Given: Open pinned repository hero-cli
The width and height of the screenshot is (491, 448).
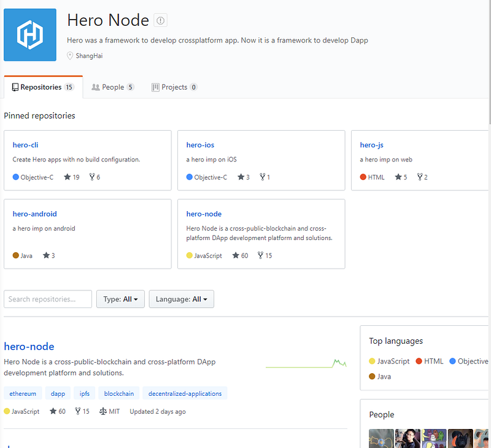Looking at the screenshot, I should click(25, 145).
